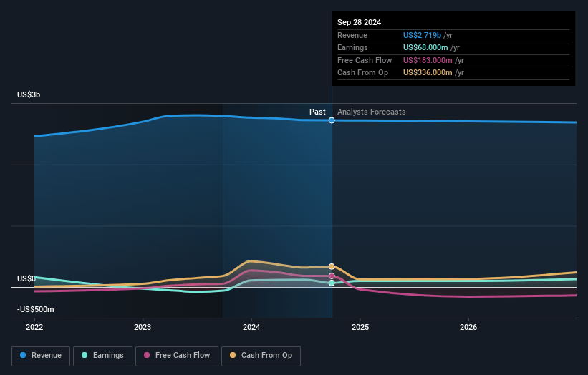Click the US$183.000m free cash flow value

428,60
